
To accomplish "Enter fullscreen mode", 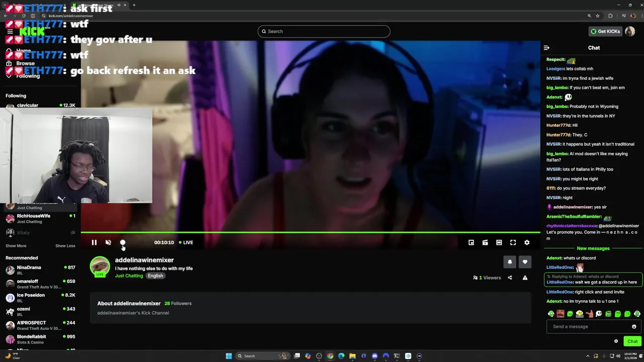I will [513, 242].
